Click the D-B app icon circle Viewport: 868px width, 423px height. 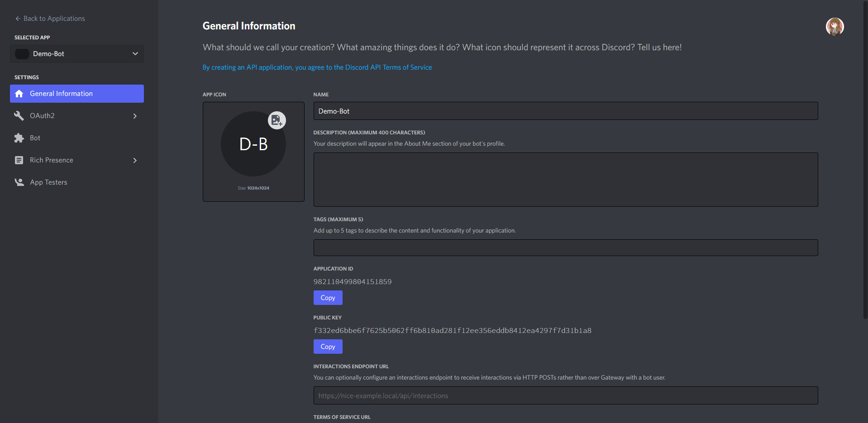click(x=253, y=144)
